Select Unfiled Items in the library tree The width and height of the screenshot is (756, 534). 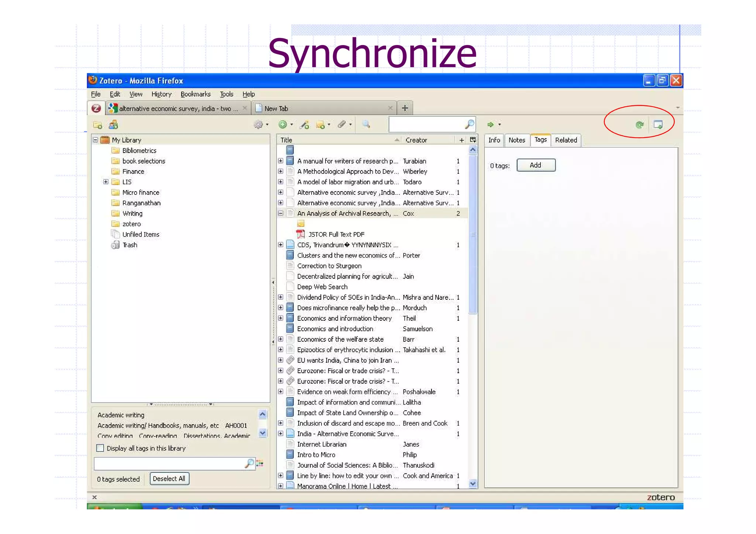(141, 234)
